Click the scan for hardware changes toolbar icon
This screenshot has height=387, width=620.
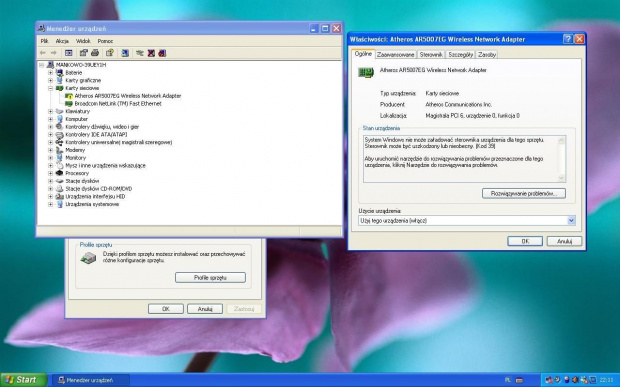click(x=125, y=53)
